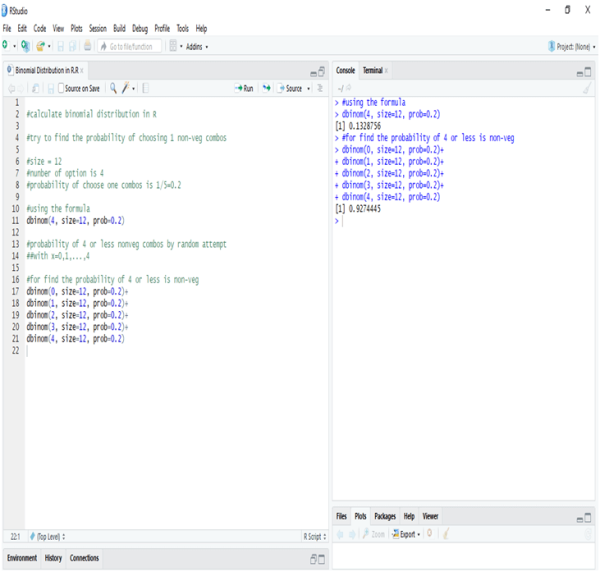Open the Session menu

click(x=97, y=28)
